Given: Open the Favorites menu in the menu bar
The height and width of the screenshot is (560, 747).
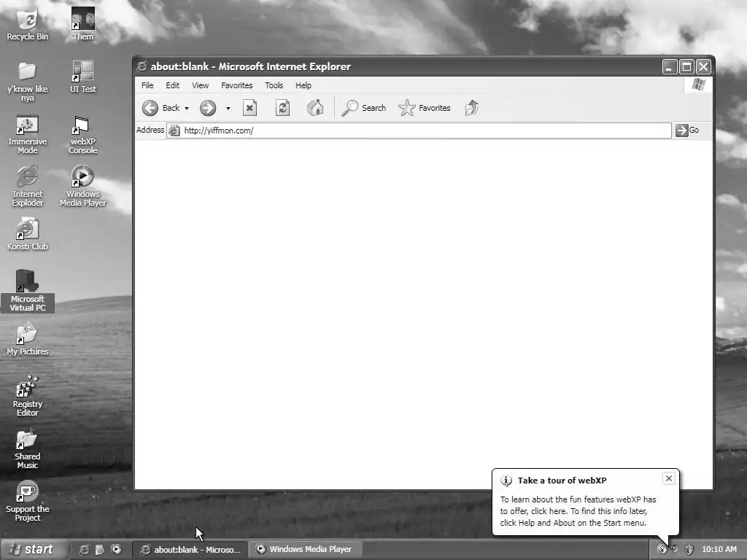Looking at the screenshot, I should (x=237, y=85).
